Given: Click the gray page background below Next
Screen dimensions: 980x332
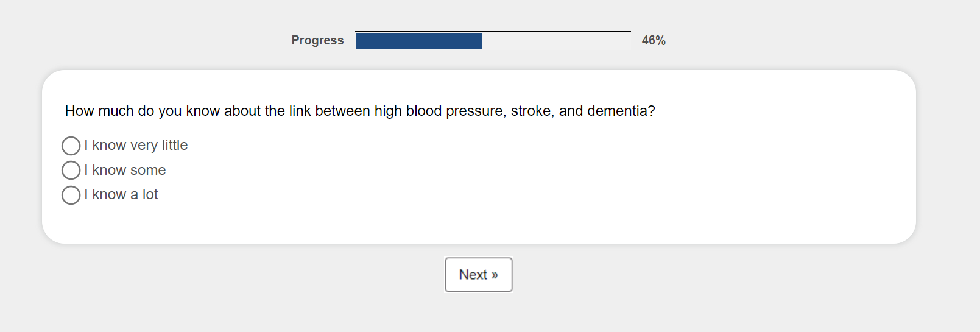Looking at the screenshot, I should tap(479, 314).
